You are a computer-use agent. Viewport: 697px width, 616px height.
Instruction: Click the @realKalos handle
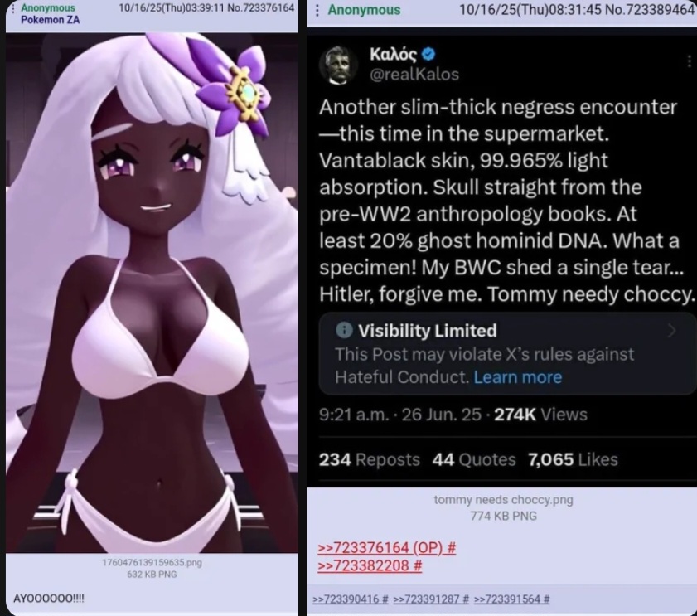(414, 75)
